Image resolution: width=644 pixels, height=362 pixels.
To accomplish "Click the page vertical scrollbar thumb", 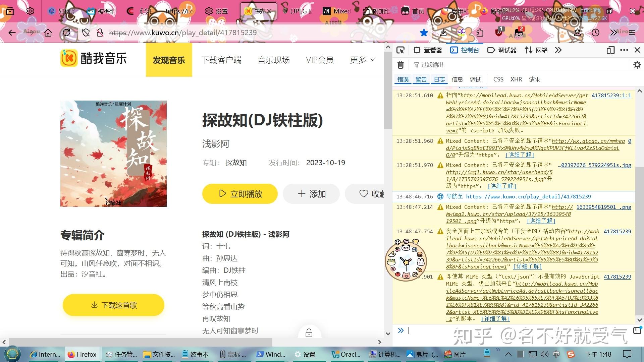I will (x=388, y=90).
